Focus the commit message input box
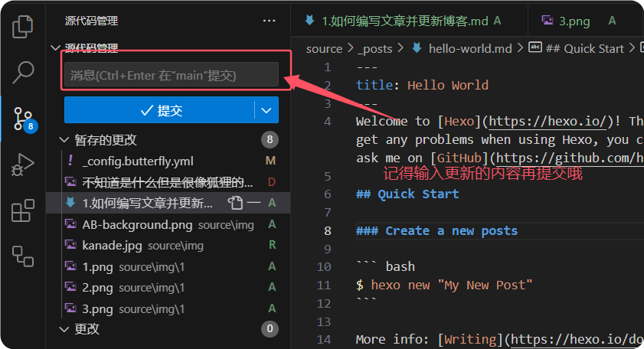 [x=172, y=75]
